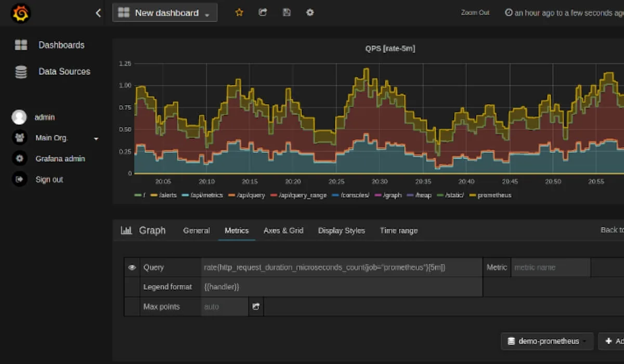
Task: Save the dashboard with the floppy icon
Action: [287, 12]
